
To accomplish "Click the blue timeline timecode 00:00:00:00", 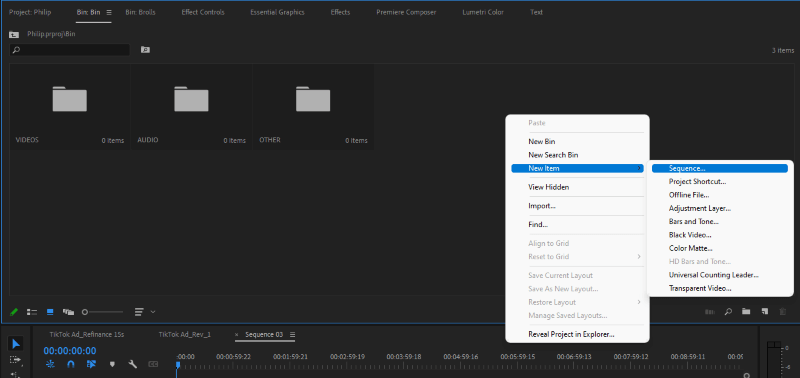I will tap(69, 351).
